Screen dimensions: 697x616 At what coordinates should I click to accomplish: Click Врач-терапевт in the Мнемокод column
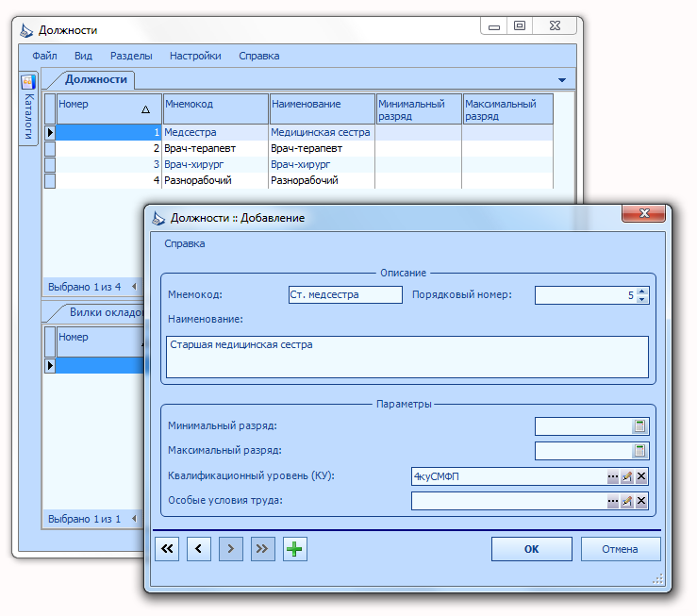[x=215, y=148]
